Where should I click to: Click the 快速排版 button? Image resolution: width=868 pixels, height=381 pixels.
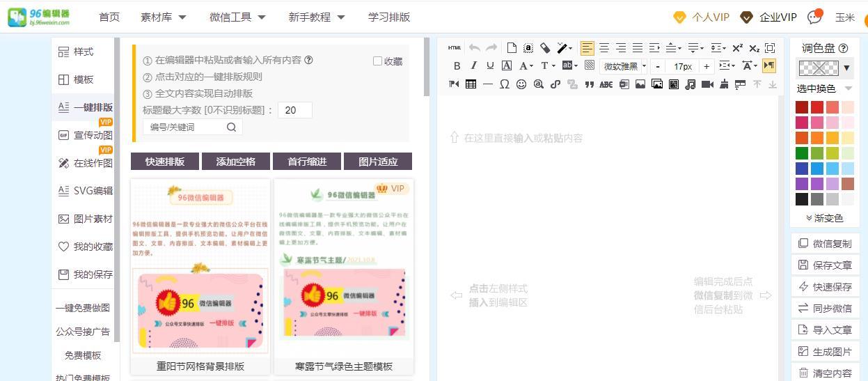point(165,162)
